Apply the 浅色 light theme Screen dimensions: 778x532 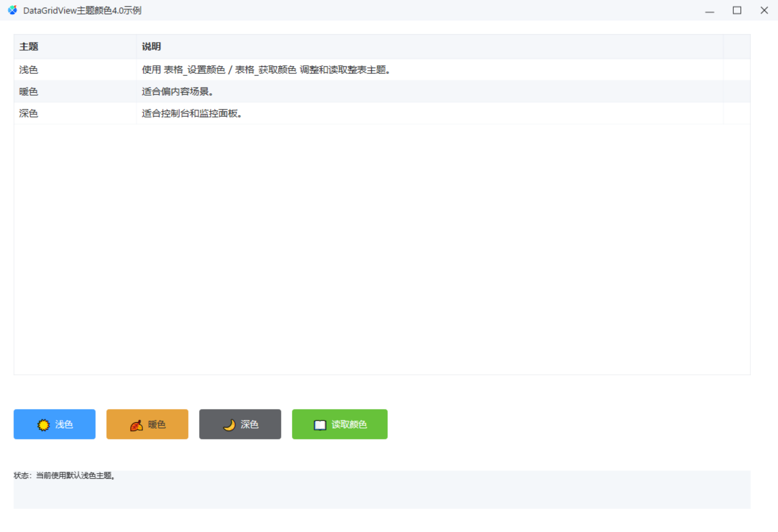(x=55, y=424)
